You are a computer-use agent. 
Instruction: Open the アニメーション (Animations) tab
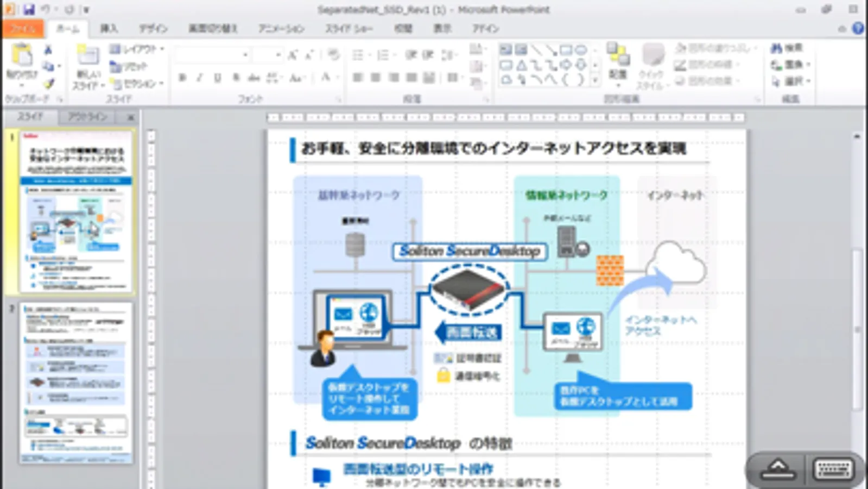point(281,28)
